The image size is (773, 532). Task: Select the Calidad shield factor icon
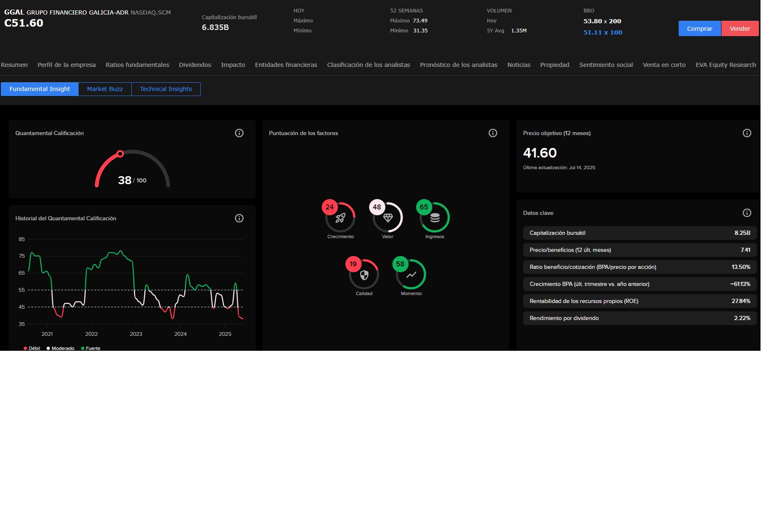pos(364,275)
